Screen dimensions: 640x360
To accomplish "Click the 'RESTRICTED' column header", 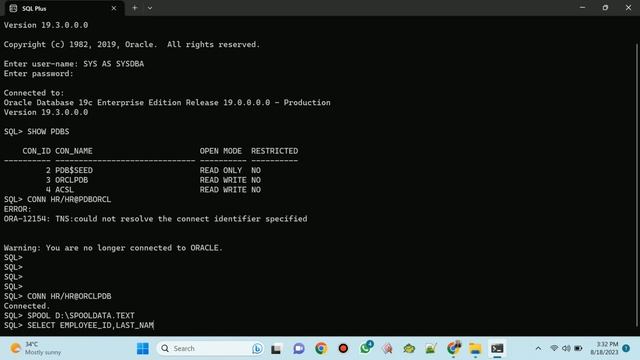I will pos(274,151).
